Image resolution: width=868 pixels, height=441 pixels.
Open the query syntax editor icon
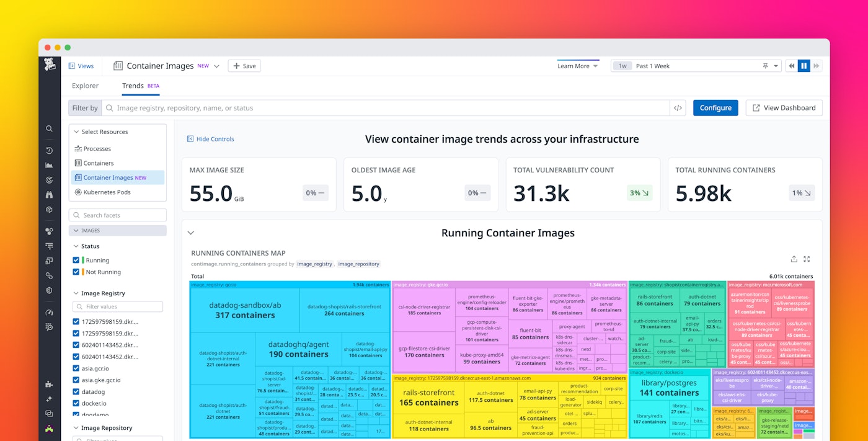click(678, 107)
